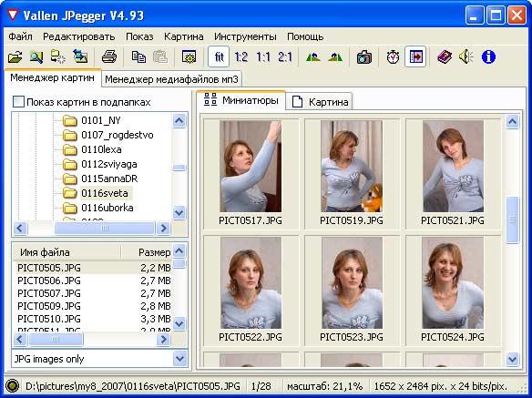Go to next picture mountain icon

(x=335, y=56)
